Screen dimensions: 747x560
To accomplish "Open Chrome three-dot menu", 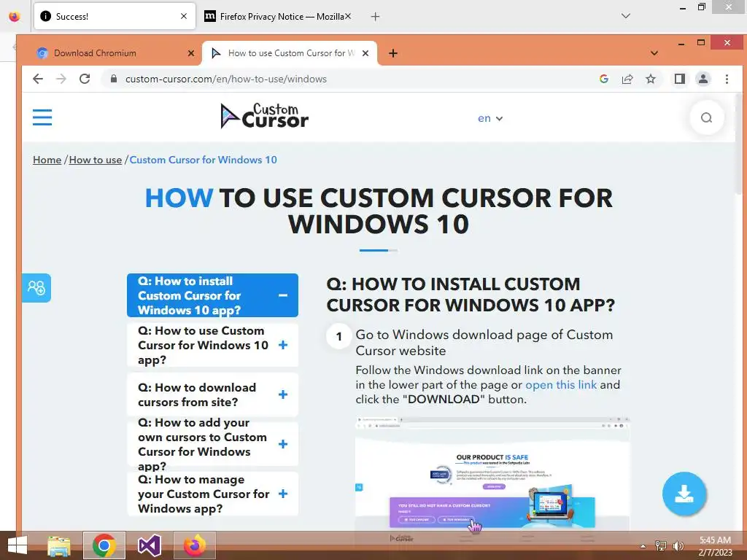I will 727,79.
